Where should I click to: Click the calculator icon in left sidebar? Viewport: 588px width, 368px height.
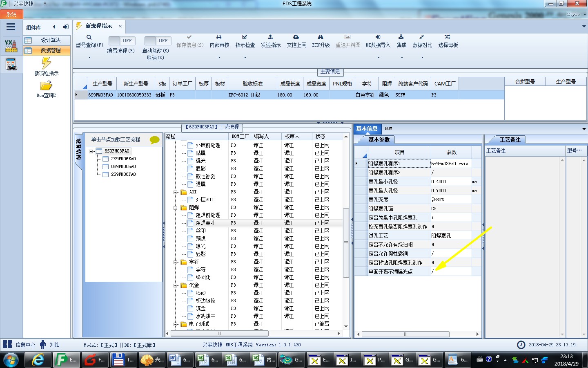[11, 64]
